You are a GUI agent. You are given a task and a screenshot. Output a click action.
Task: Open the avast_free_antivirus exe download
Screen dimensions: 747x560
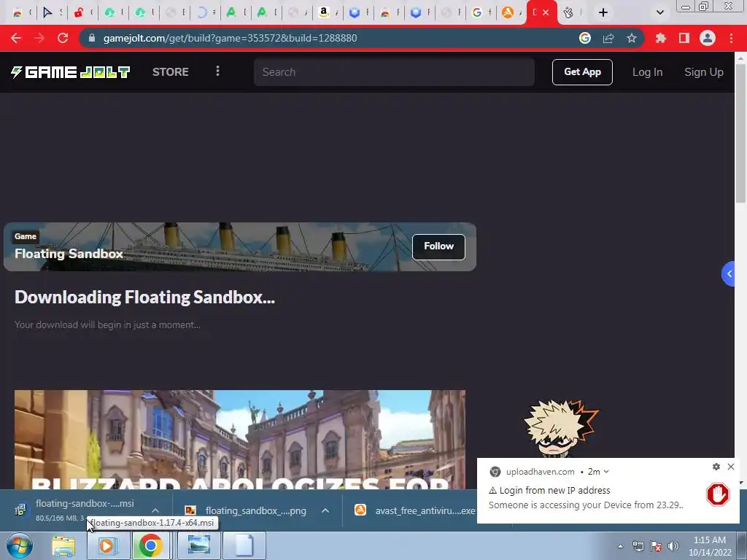tap(415, 510)
